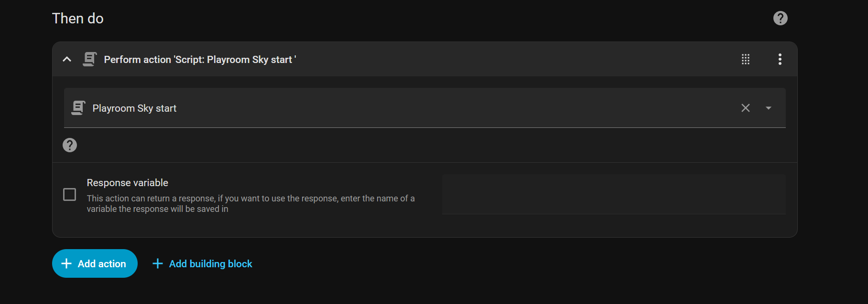The height and width of the screenshot is (304, 868).
Task: Click the script icon beside Playroom Sky start field
Action: (78, 108)
